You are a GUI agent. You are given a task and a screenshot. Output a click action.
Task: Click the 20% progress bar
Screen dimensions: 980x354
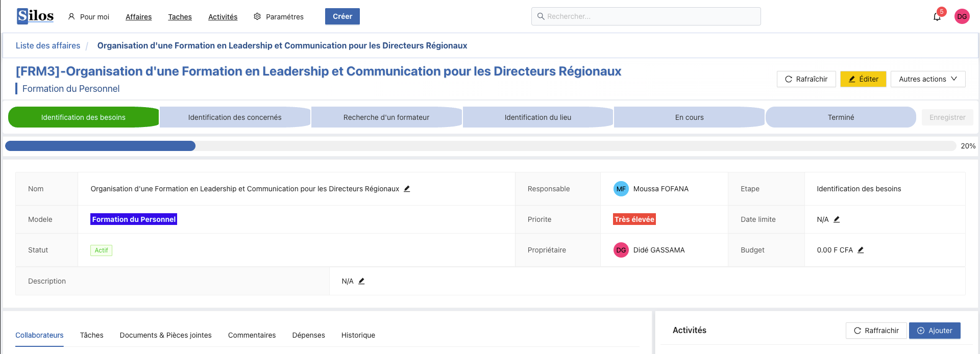480,146
